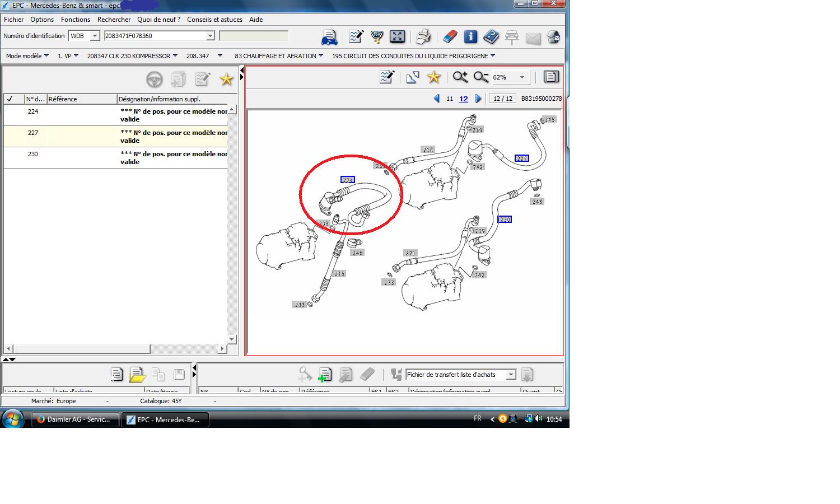The height and width of the screenshot is (504, 840).
Task: Click the envelope mail icon
Action: tap(533, 38)
